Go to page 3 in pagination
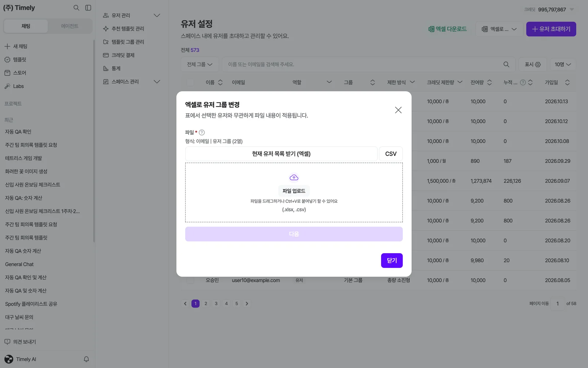 click(x=216, y=304)
